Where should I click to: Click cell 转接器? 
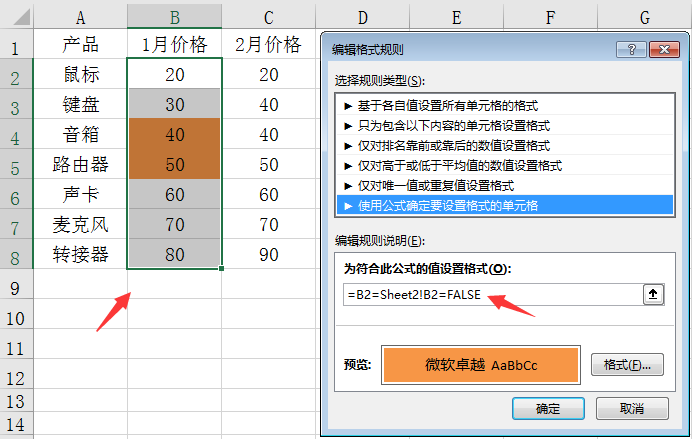(x=80, y=254)
